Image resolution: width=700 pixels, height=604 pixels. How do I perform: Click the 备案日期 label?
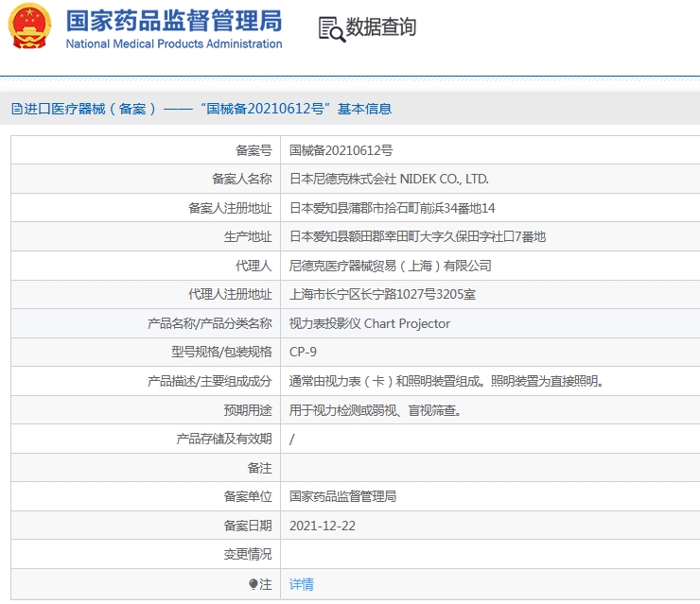coord(248,526)
